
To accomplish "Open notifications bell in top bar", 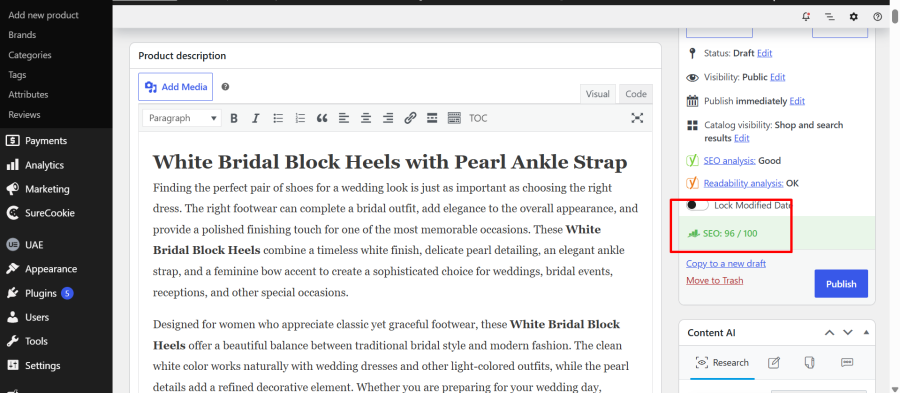I will coord(806,17).
